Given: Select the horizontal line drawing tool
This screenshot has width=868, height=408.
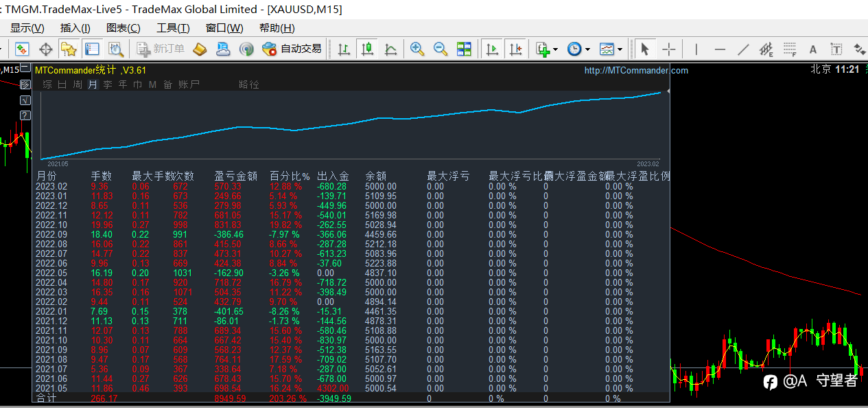Looking at the screenshot, I should [x=720, y=49].
